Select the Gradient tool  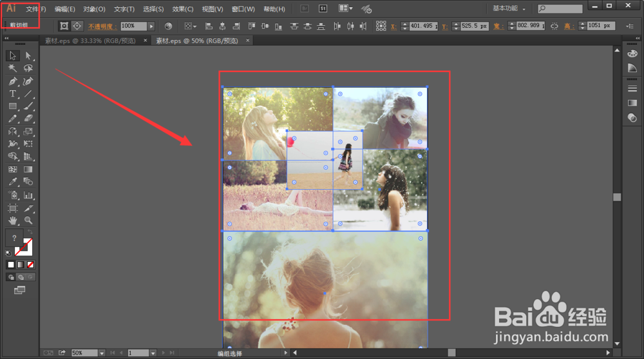click(x=28, y=169)
